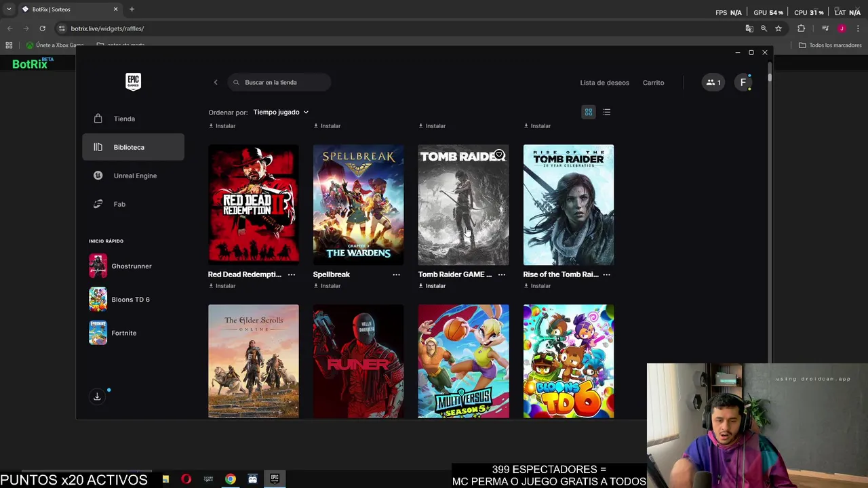This screenshot has height=488, width=868.
Task: Switch library to list view
Action: 606,113
